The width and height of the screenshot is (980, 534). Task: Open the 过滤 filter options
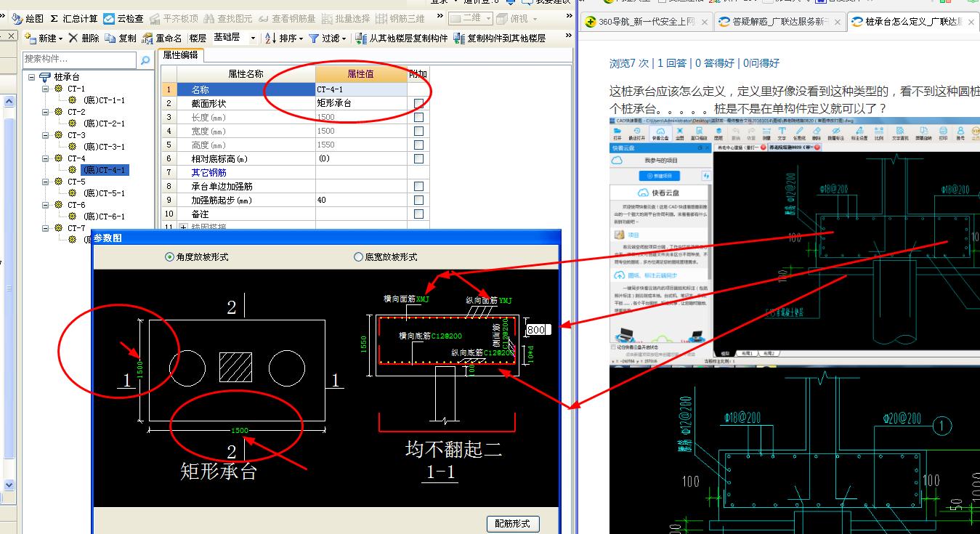[x=327, y=38]
